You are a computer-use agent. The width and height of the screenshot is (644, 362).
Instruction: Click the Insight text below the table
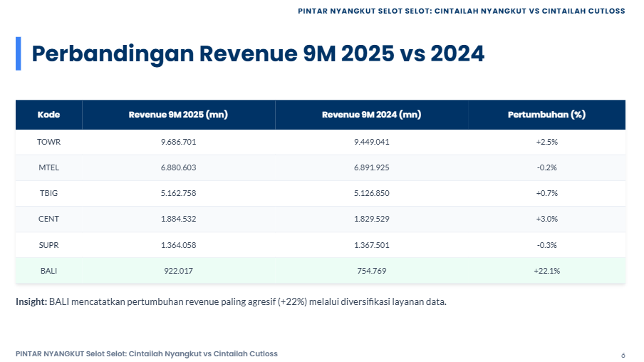pos(231,302)
